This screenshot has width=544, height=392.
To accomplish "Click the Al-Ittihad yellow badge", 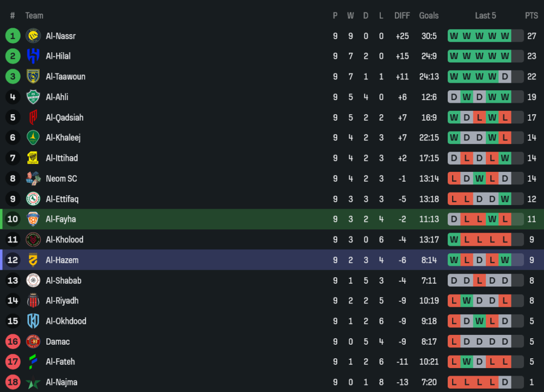I will [33, 158].
